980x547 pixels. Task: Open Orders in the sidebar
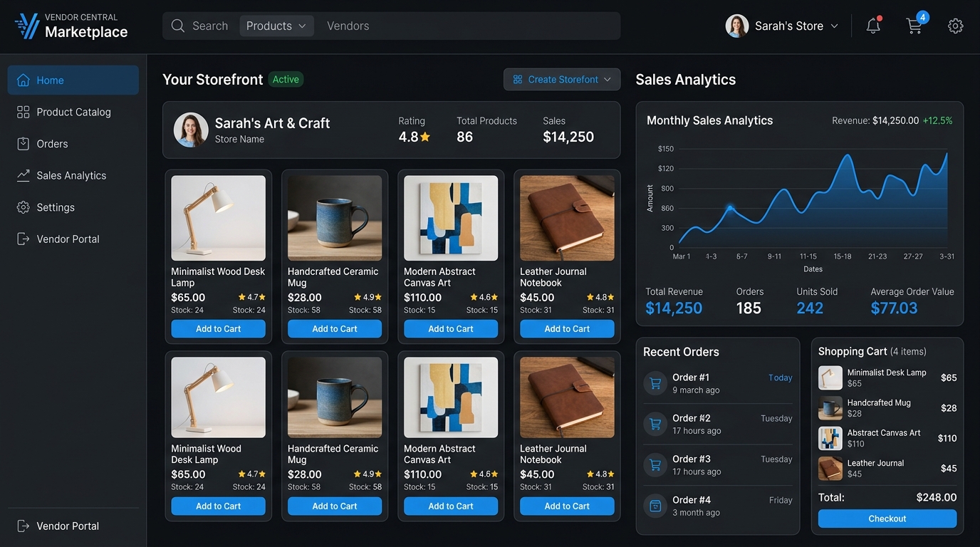[73, 144]
